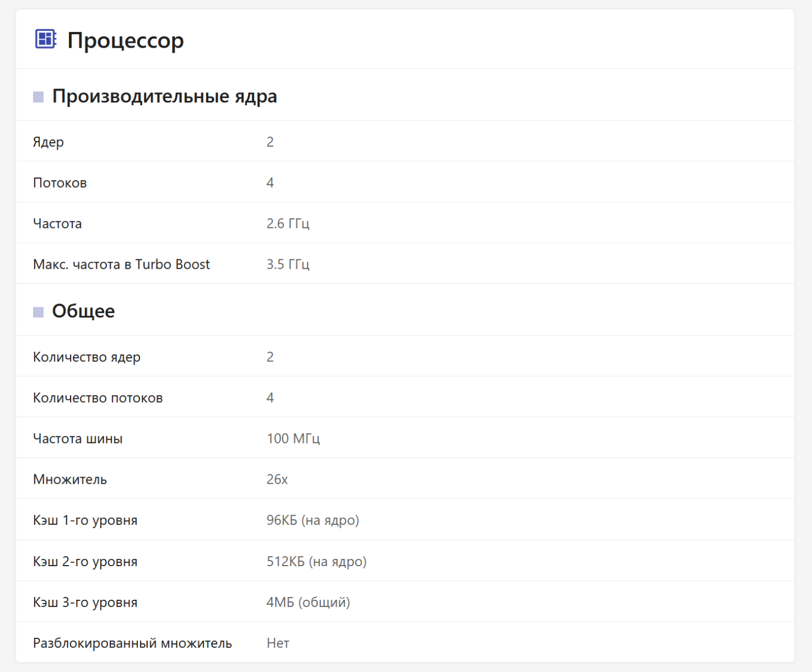Click the Процессор section title
This screenshot has width=812, height=672.
click(125, 40)
